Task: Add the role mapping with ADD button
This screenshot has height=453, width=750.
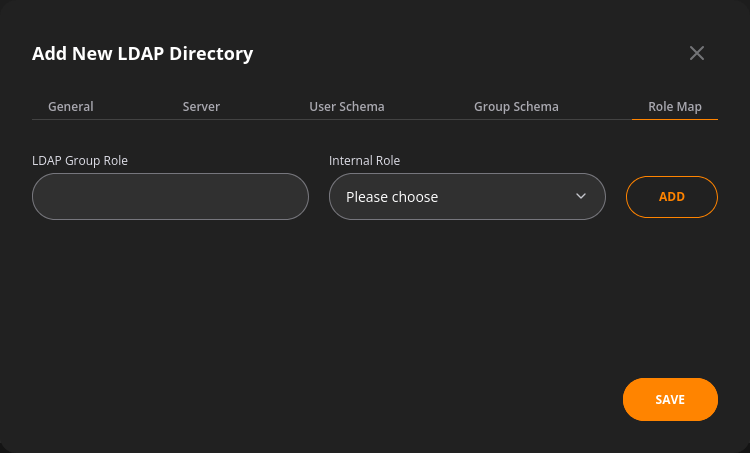Action: (672, 197)
